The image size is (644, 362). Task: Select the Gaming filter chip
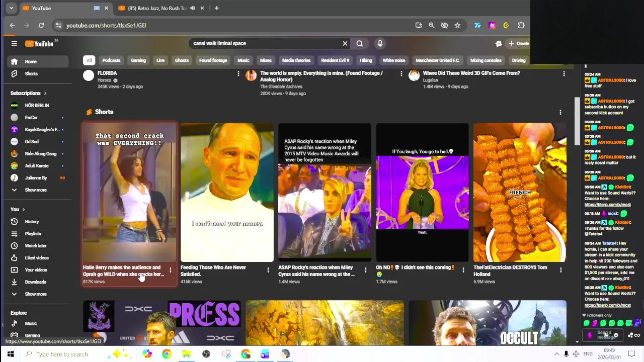tap(138, 61)
